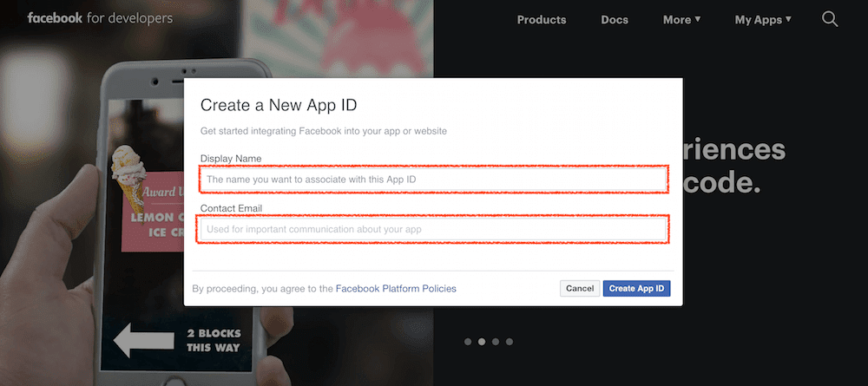Jump to the fourth carousel dot
Viewport: 868px width, 386px height.
point(510,342)
